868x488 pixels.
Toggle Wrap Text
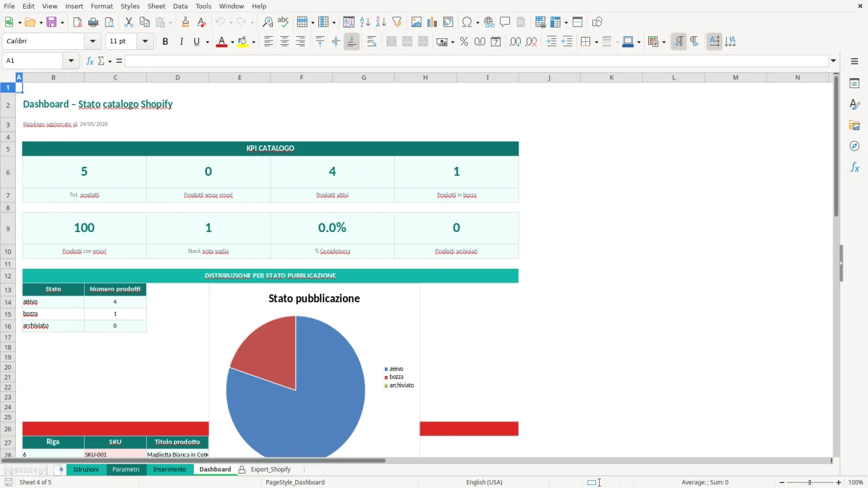click(x=372, y=42)
